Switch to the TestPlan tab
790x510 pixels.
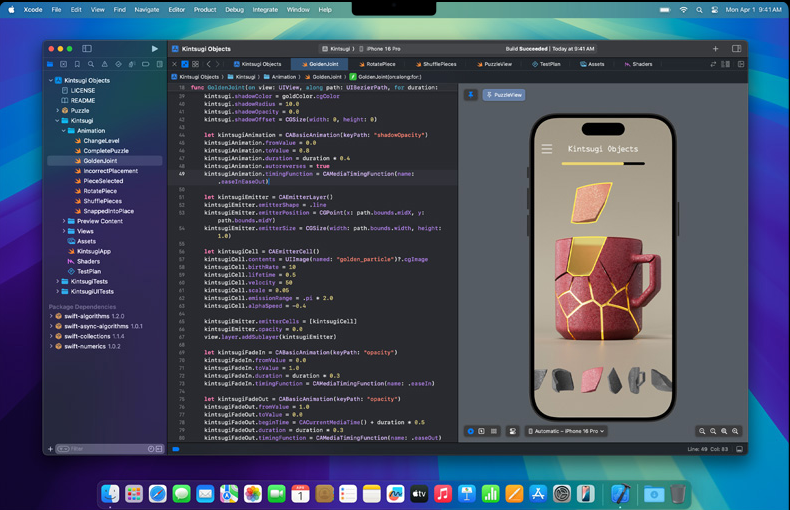(546, 65)
